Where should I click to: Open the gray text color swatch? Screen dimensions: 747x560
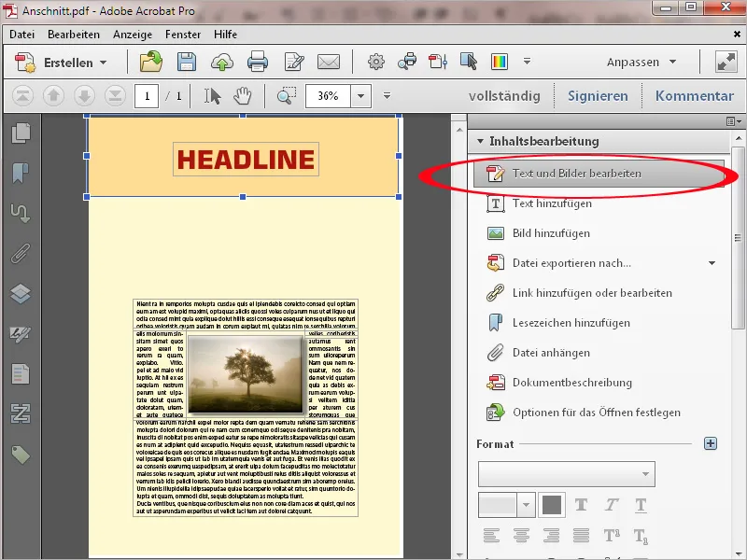point(552,505)
